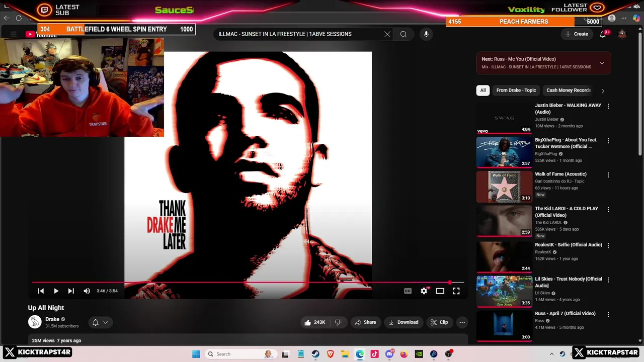
Task: Open the Notepad taskbar icon
Action: click(x=301, y=354)
